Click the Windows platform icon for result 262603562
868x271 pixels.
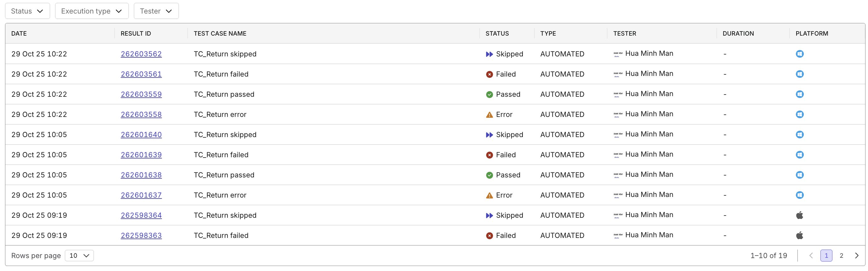point(800,54)
